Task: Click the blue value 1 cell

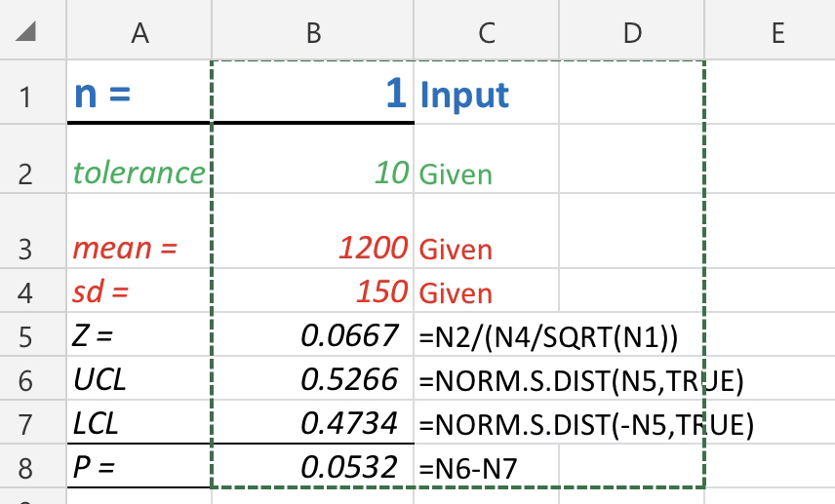Action: point(312,92)
